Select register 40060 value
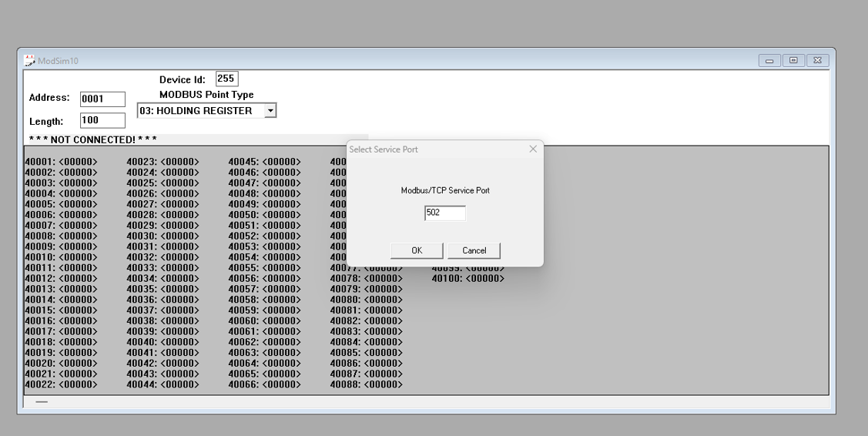This screenshot has height=436, width=868. [x=282, y=320]
